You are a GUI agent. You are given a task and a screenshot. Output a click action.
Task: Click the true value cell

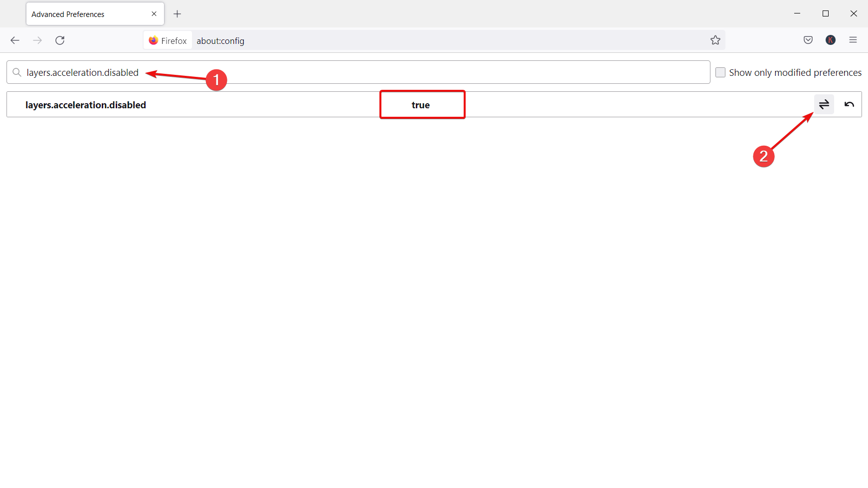pos(422,105)
